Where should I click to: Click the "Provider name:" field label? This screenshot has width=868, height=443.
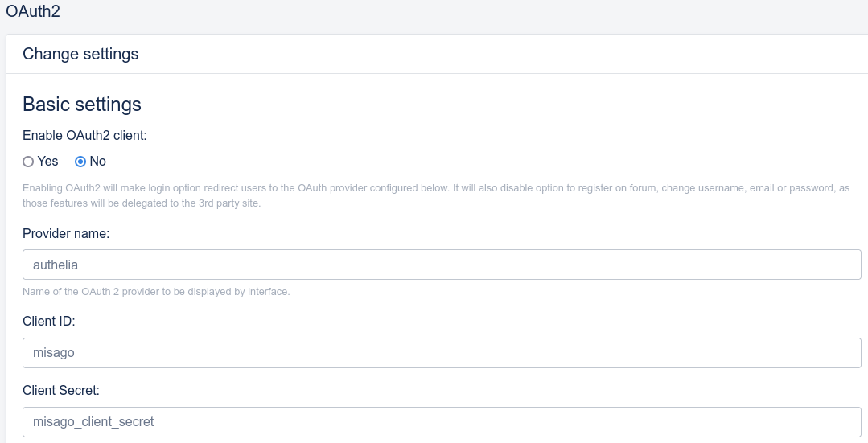coord(66,234)
